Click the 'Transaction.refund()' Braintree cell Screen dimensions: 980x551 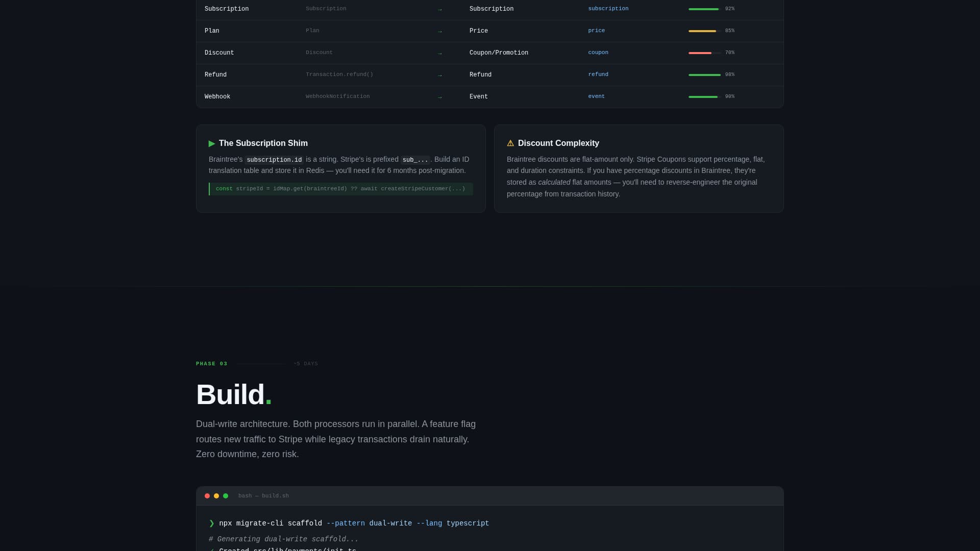pyautogui.click(x=339, y=74)
